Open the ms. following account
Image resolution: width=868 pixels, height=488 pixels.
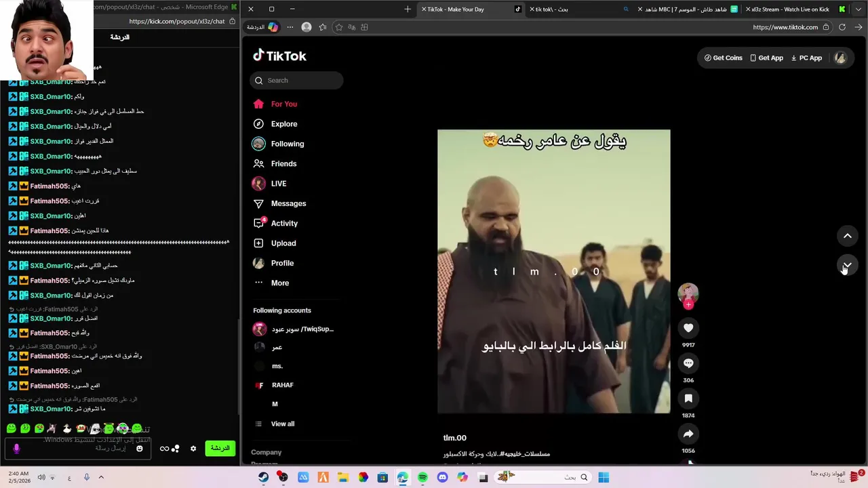[x=269, y=366]
